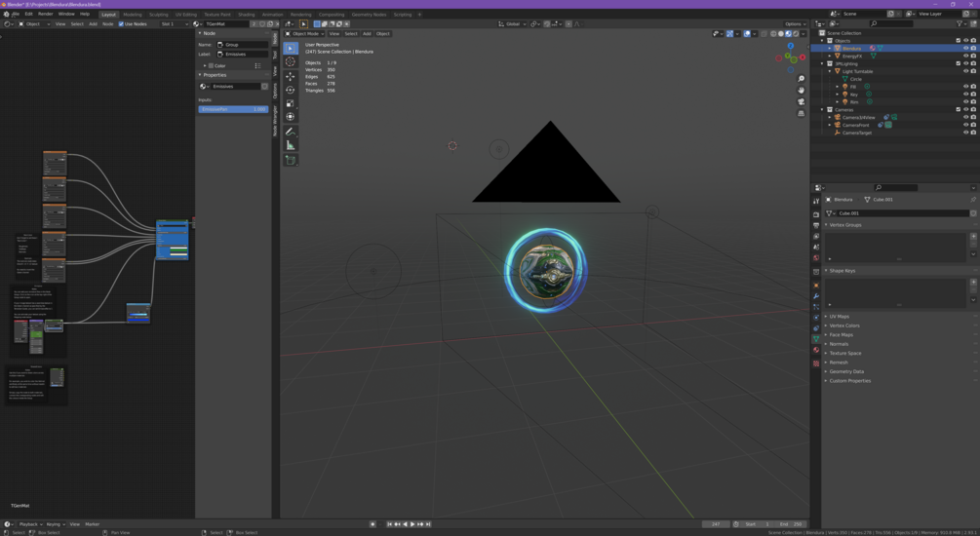Viewport: 980px width, 536px height.
Task: Expand the Blendura tree item
Action: [830, 48]
